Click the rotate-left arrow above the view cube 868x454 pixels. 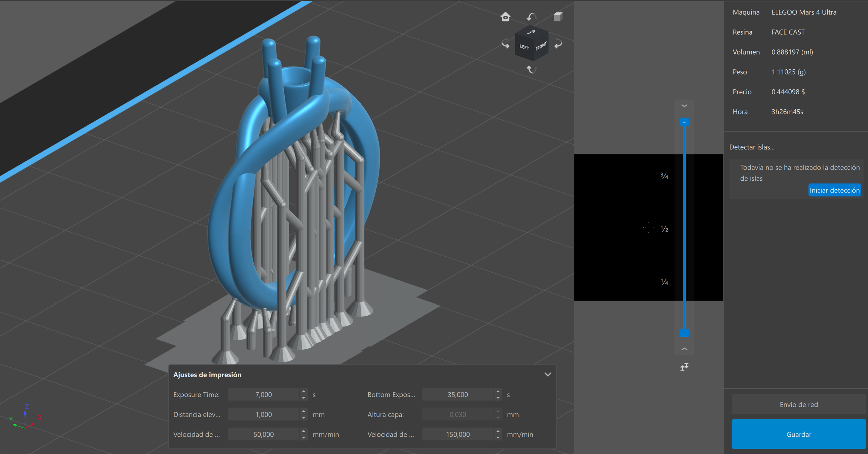coord(532,17)
